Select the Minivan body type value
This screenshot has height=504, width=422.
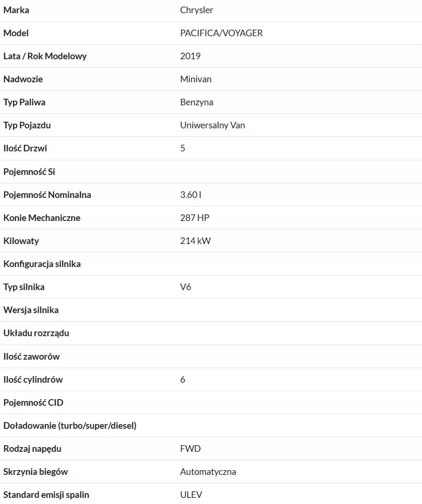pyautogui.click(x=196, y=79)
